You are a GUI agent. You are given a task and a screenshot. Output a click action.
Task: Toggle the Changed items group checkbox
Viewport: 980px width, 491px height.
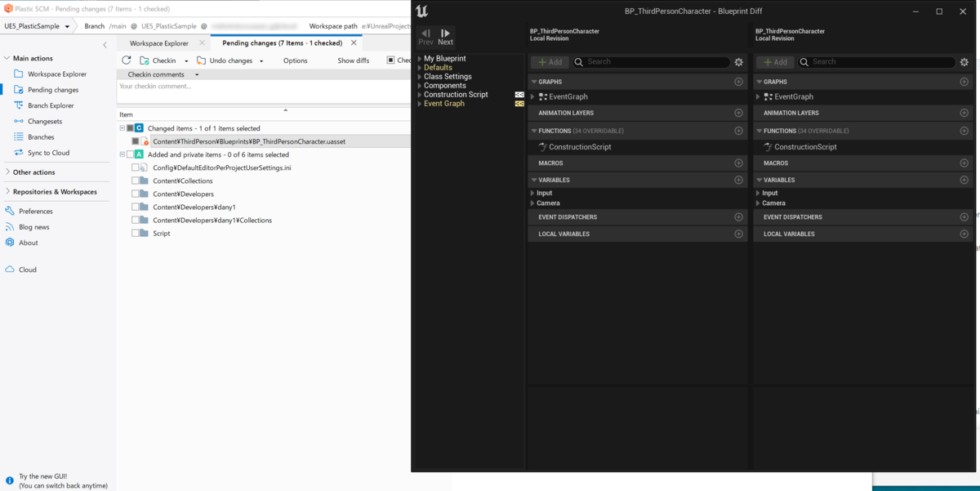coord(130,128)
